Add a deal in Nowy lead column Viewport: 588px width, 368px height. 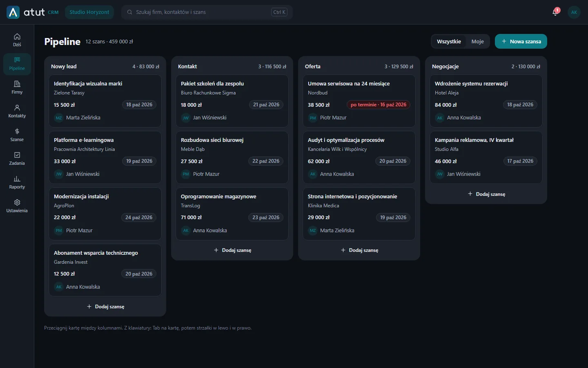tap(105, 307)
